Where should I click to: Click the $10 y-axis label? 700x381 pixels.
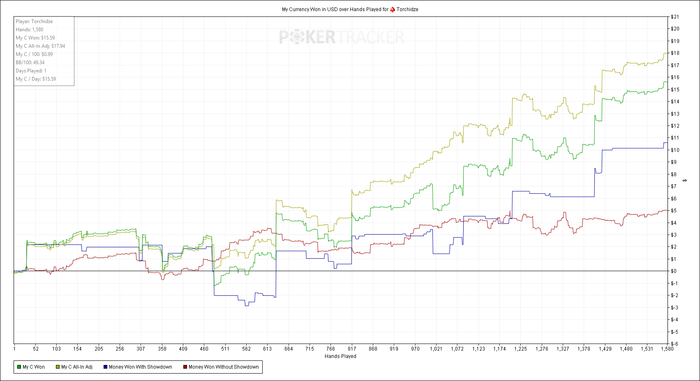(674, 150)
